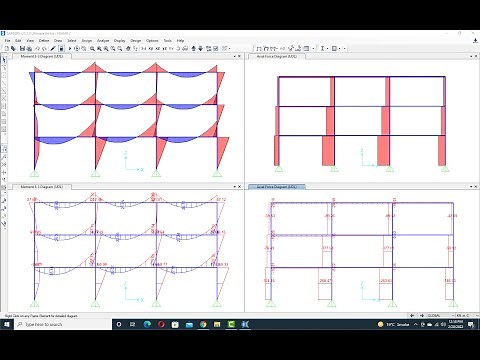Click the concrete frame design icon
The height and width of the screenshot is (360, 480).
(x=334, y=48)
